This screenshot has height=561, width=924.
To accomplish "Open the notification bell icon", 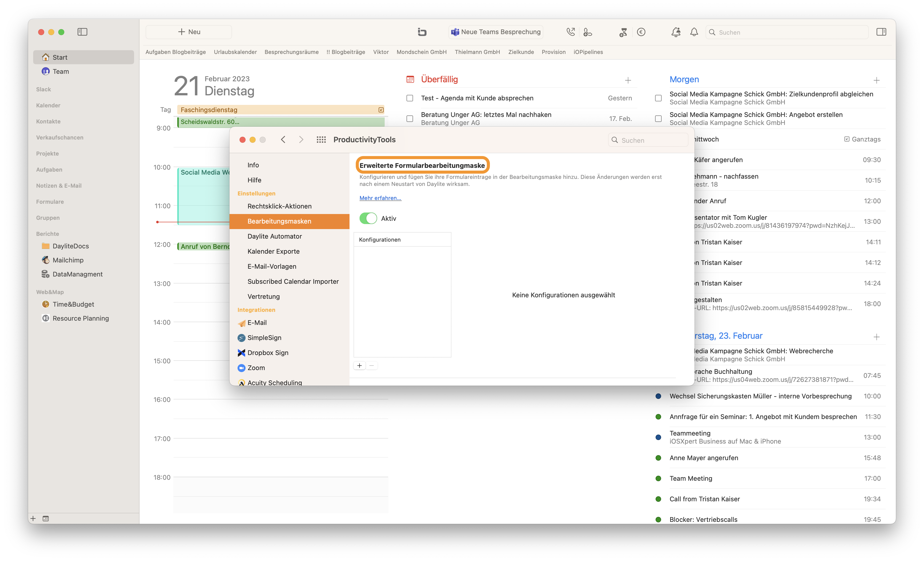I will [694, 32].
